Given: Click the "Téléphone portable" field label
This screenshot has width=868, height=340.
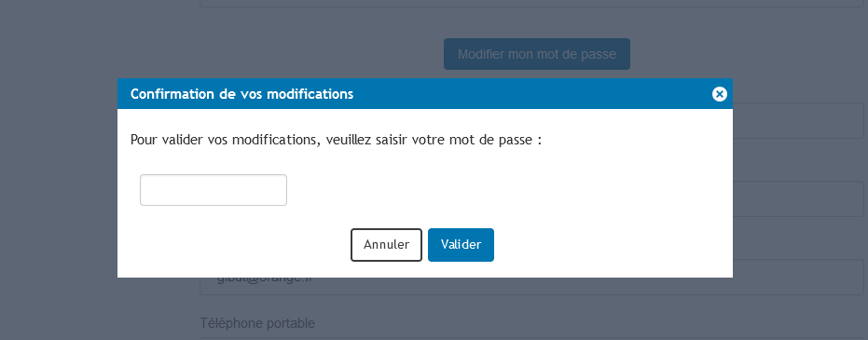Looking at the screenshot, I should coord(257,323).
